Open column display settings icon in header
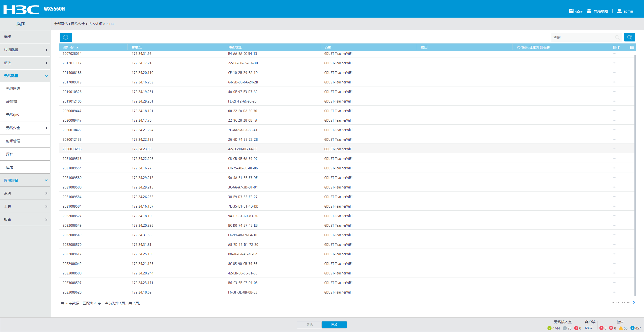 pyautogui.click(x=632, y=47)
